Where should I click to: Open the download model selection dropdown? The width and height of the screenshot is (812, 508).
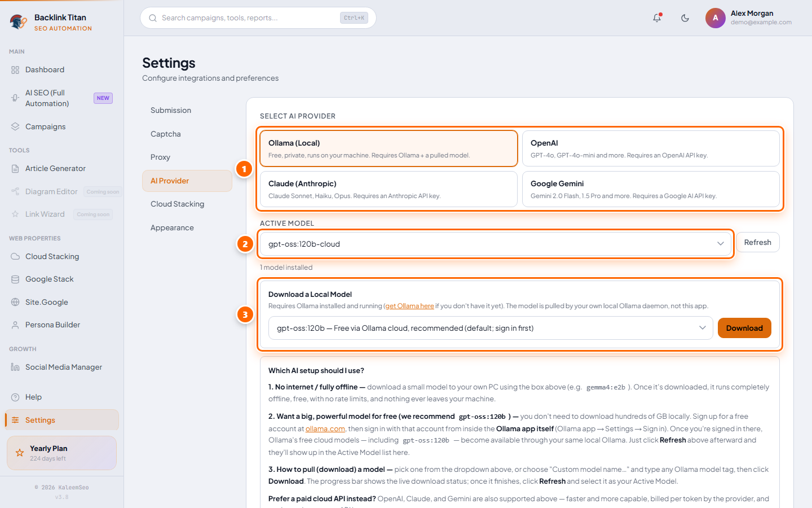(491, 328)
